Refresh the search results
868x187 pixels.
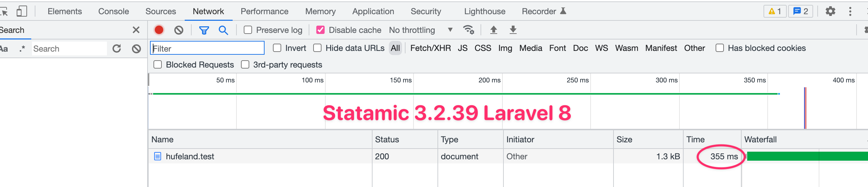click(x=117, y=48)
